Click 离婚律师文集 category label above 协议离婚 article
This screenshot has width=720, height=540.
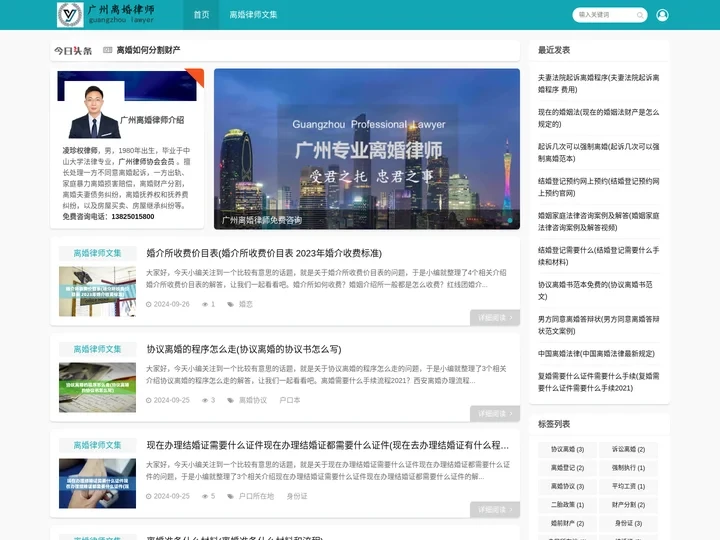point(97,349)
